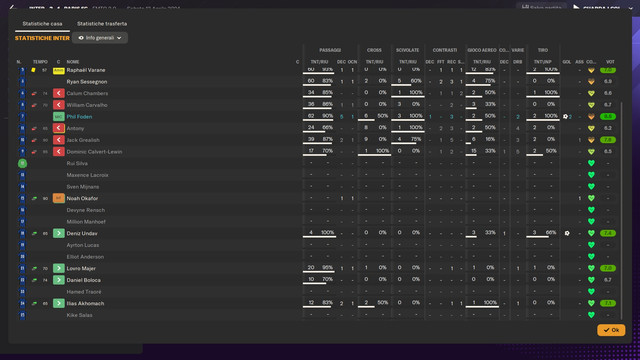The width and height of the screenshot is (640, 360).
Task: Open player Deniz Undav
Action: (x=82, y=233)
